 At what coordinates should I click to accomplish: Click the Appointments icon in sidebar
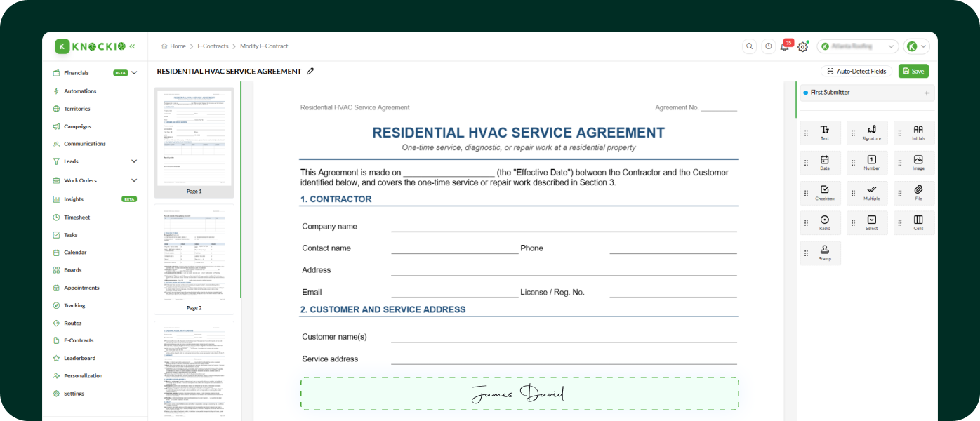tap(57, 288)
